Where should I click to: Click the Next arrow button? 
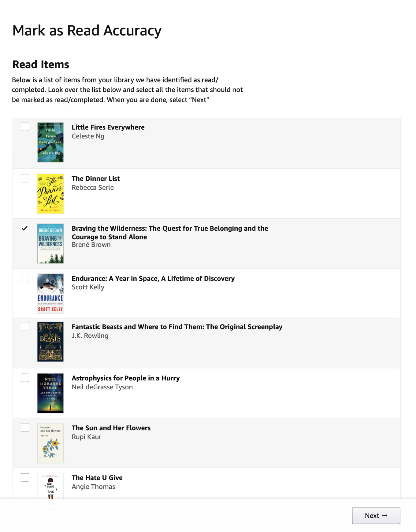376,515
